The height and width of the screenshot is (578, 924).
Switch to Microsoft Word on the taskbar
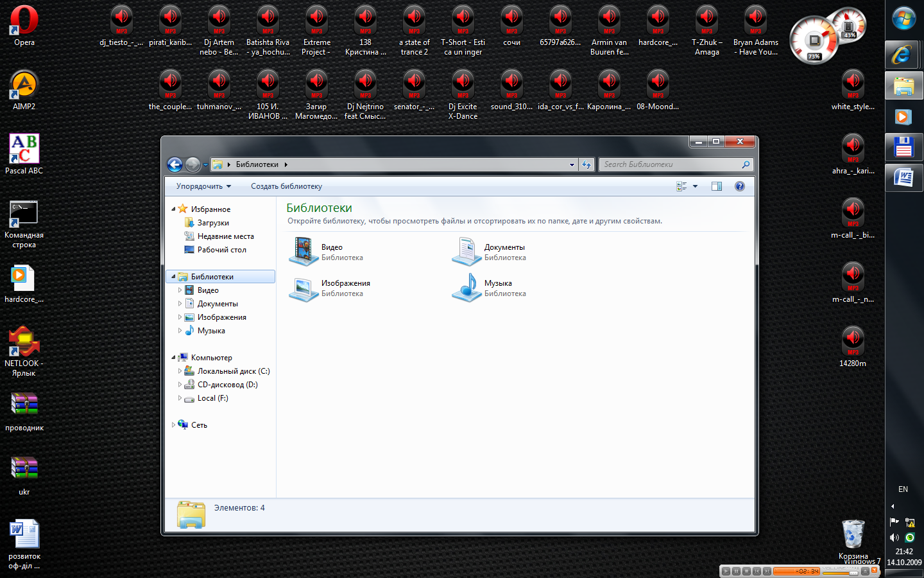[904, 177]
